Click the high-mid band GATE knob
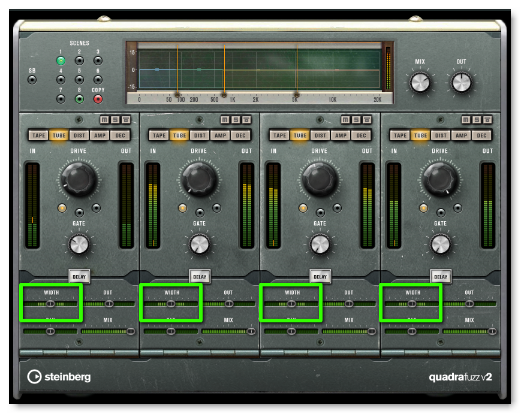 320,244
